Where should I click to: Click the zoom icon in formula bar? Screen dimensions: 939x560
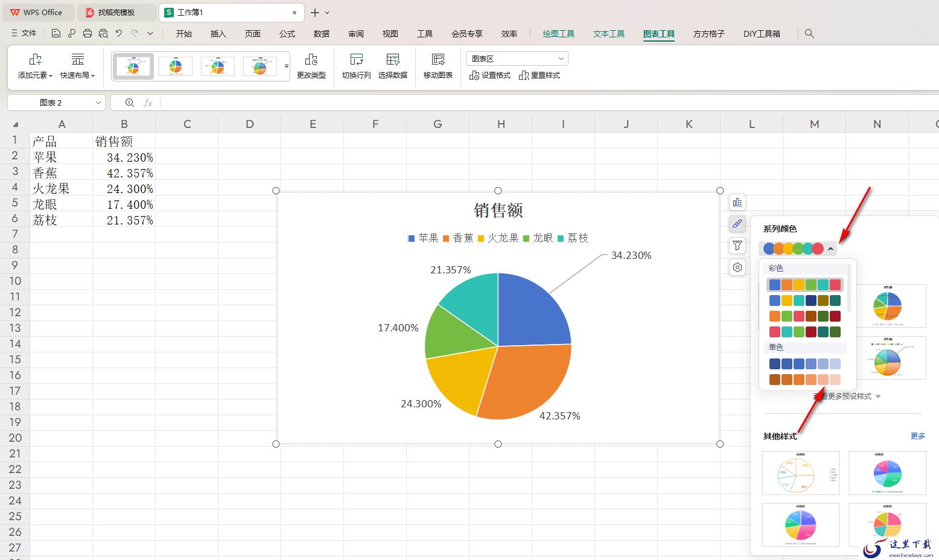point(129,103)
